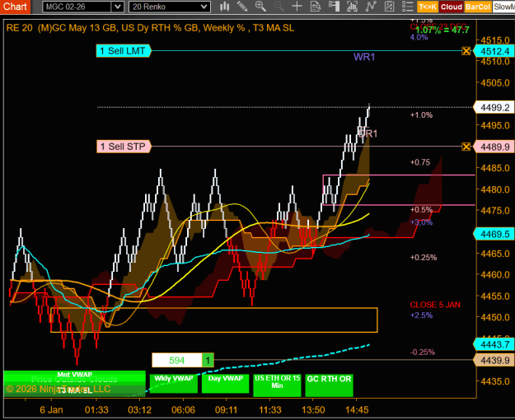Open the indicators line icon
This screenshot has height=420, width=515.
click(371, 7)
